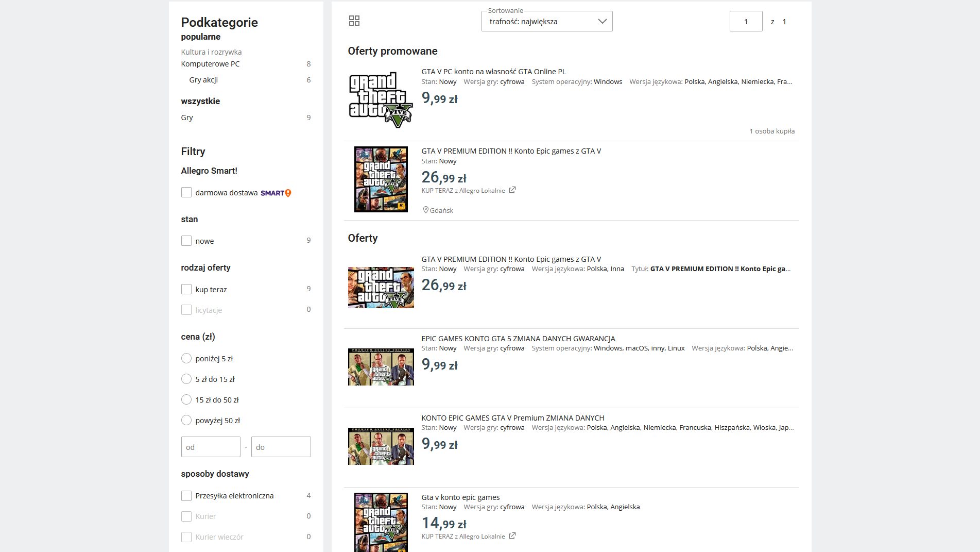Switch to grid view layout icon
This screenshot has height=552, width=980.
point(354,21)
